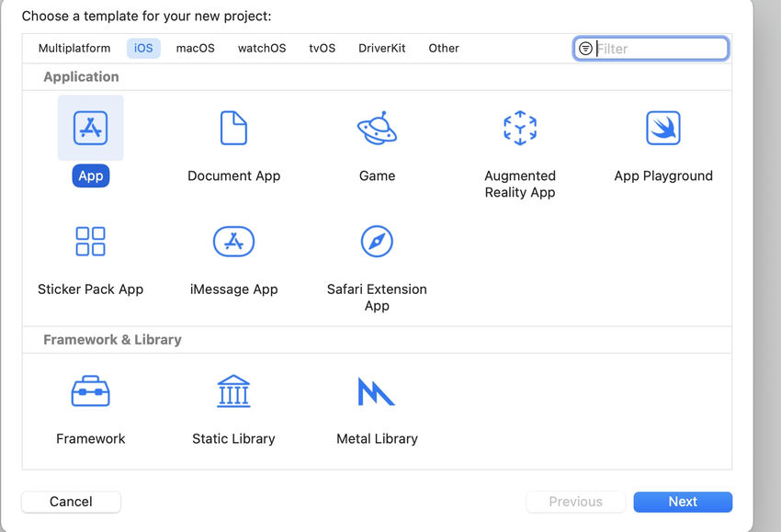This screenshot has width=781, height=532.
Task: Click the "Static Library" label
Action: [233, 439]
